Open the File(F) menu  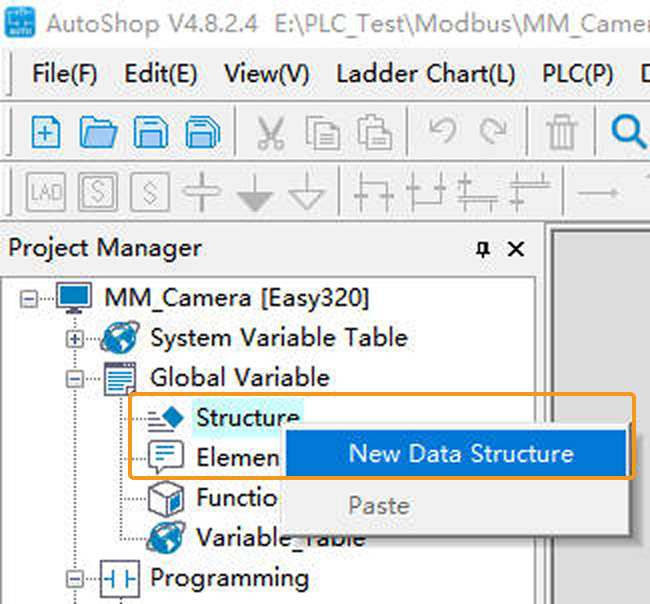[x=64, y=74]
